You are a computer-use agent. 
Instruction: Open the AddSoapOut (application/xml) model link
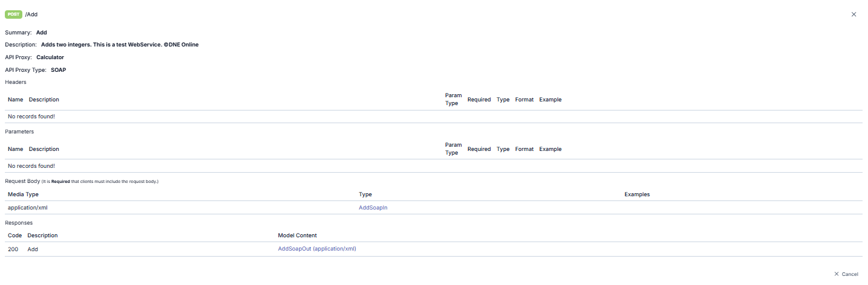pyautogui.click(x=317, y=249)
